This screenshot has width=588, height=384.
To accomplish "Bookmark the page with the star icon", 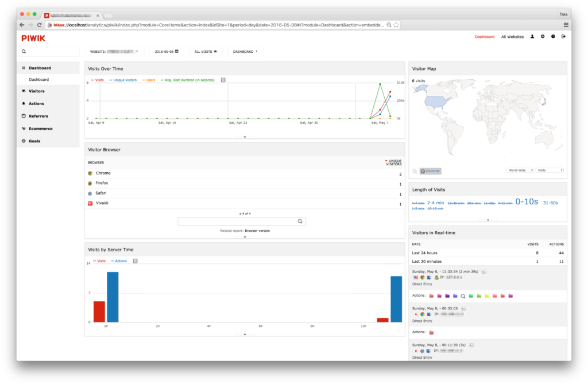I will coord(396,25).
